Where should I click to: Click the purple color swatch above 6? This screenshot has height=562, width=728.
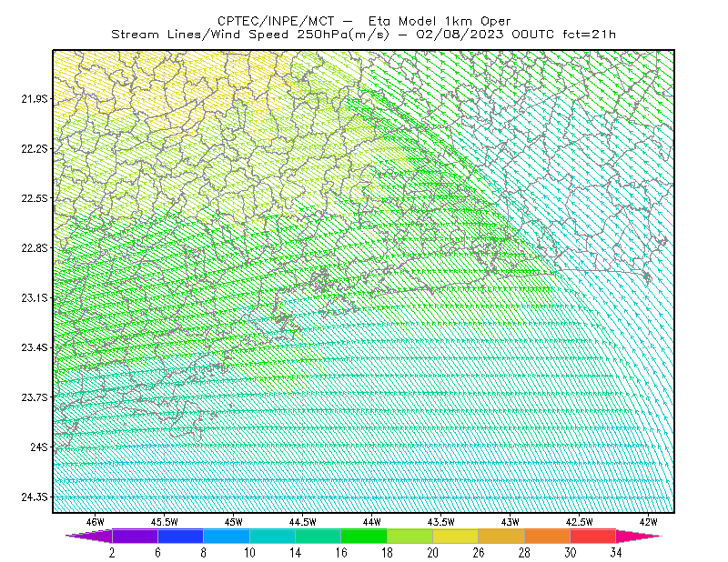coord(135,536)
